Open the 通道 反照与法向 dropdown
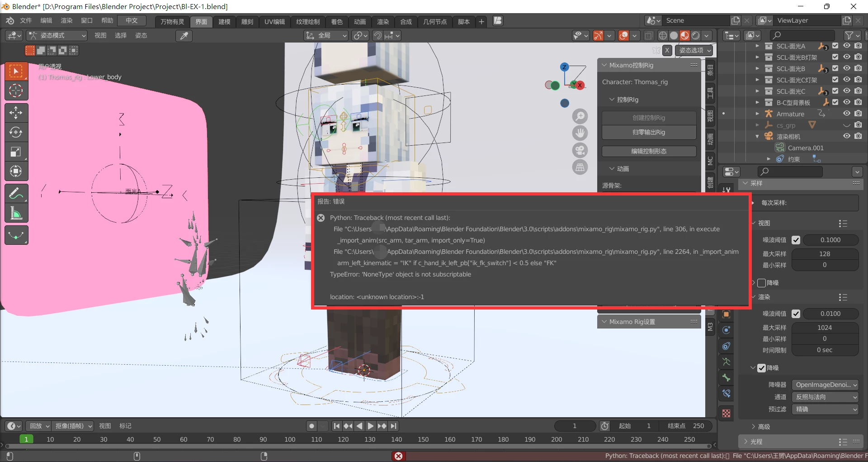 click(825, 397)
